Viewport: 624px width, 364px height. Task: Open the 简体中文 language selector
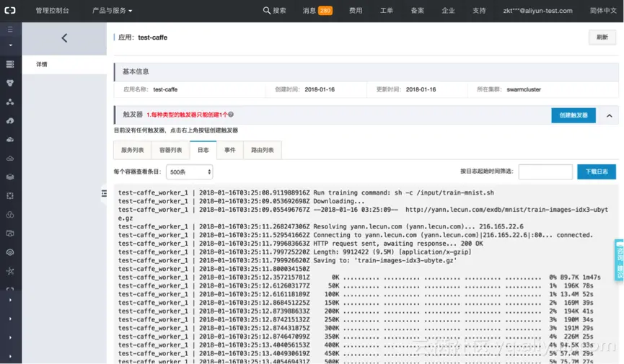tap(603, 11)
